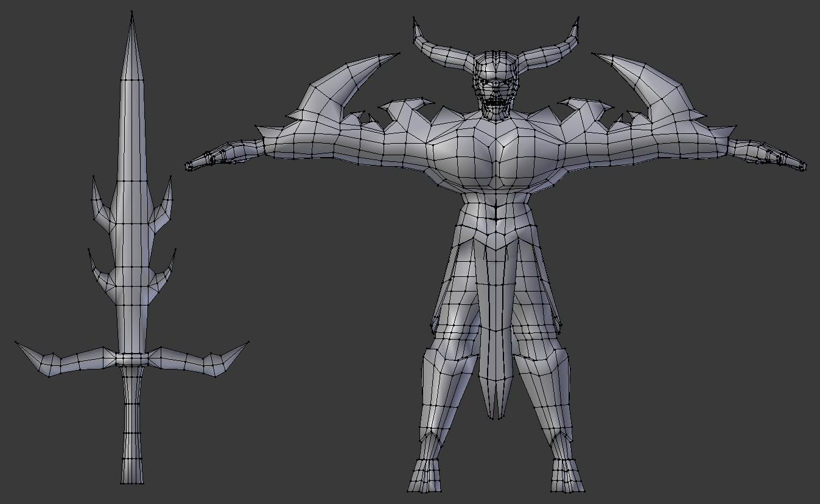Viewport: 820px width, 504px height.
Task: Click the sword's handle grip
Action: 132,425
